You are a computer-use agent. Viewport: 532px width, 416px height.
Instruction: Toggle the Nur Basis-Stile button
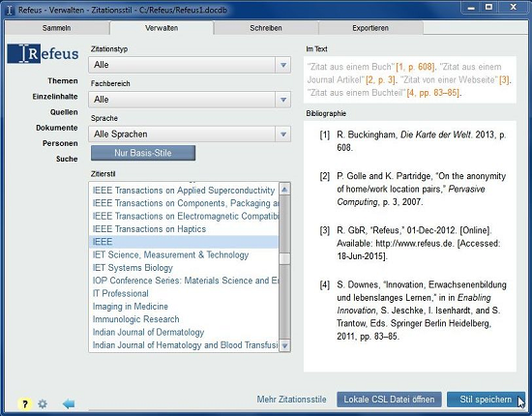pyautogui.click(x=143, y=153)
